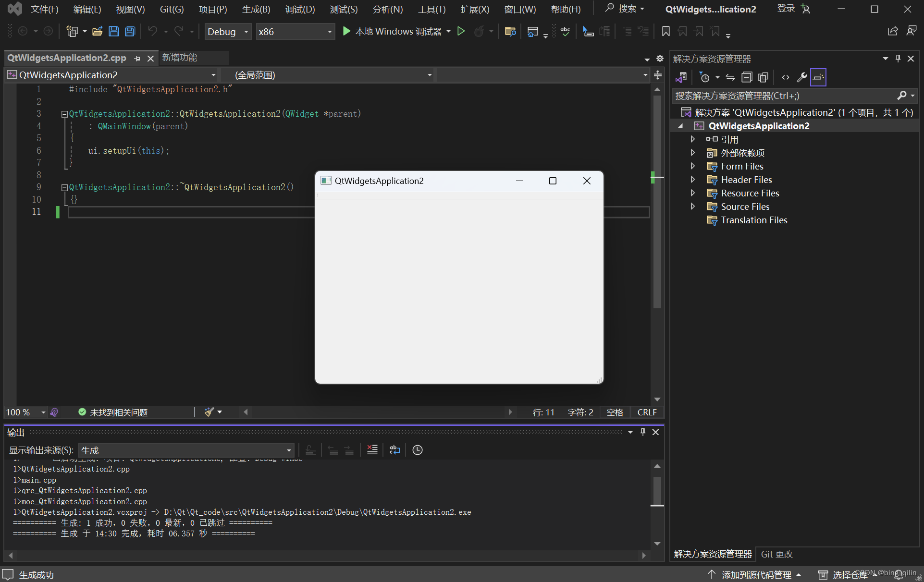Click the Collapse All icon in Solution Explorer
This screenshot has height=582, width=924.
(746, 77)
